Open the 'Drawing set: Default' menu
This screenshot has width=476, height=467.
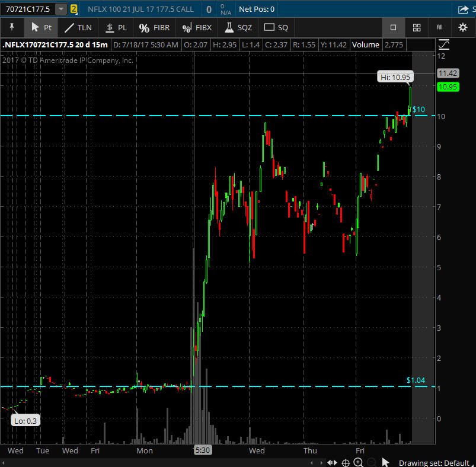[434, 463]
